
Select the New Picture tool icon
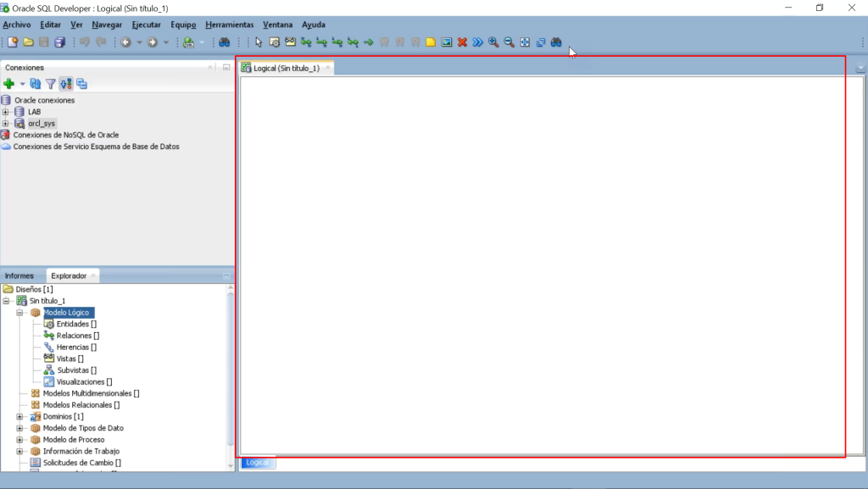[447, 42]
